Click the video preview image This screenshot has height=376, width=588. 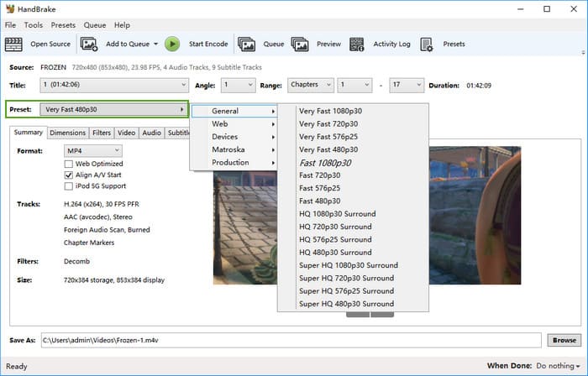[475, 216]
